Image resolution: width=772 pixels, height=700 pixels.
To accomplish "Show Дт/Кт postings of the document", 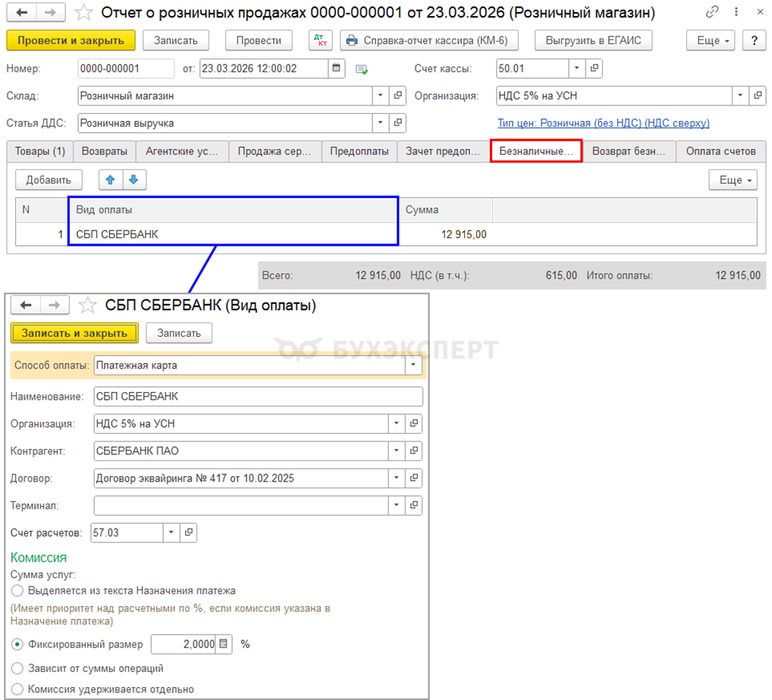I will point(321,40).
